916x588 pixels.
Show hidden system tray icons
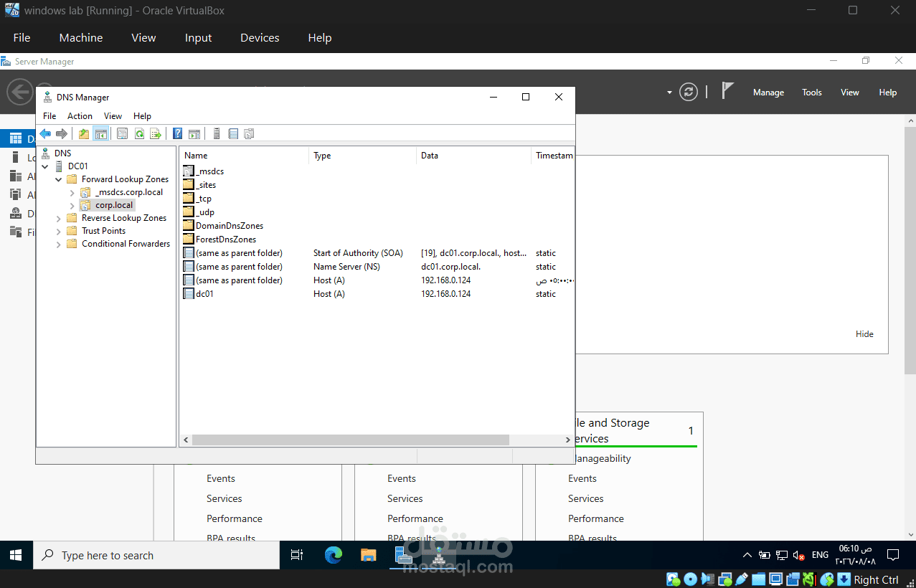pyautogui.click(x=747, y=555)
